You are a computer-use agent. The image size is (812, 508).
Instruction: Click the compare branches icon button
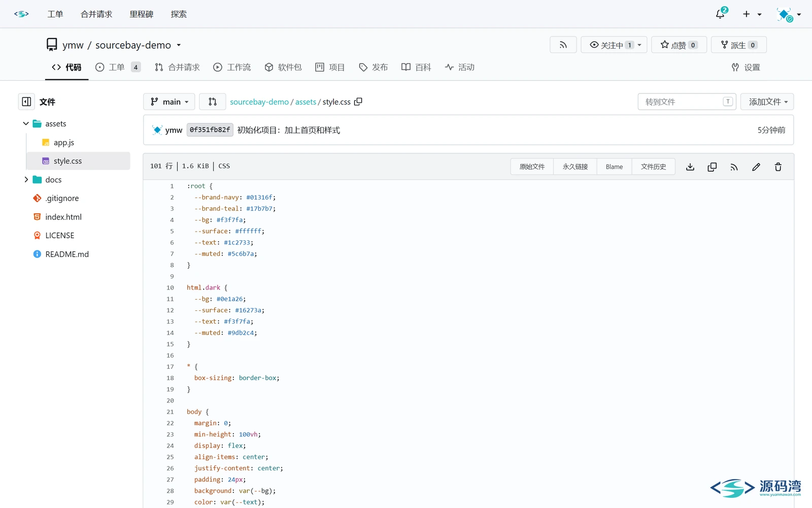click(213, 102)
